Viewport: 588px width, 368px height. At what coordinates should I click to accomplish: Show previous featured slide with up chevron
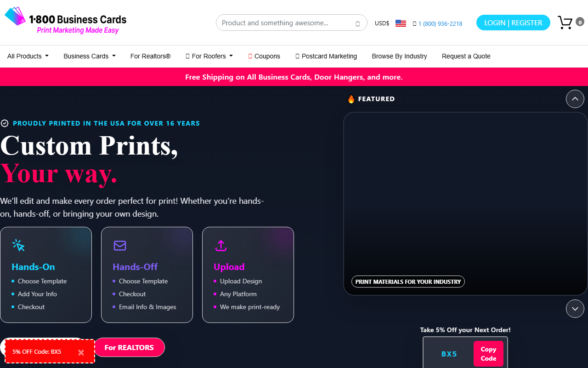(575, 99)
